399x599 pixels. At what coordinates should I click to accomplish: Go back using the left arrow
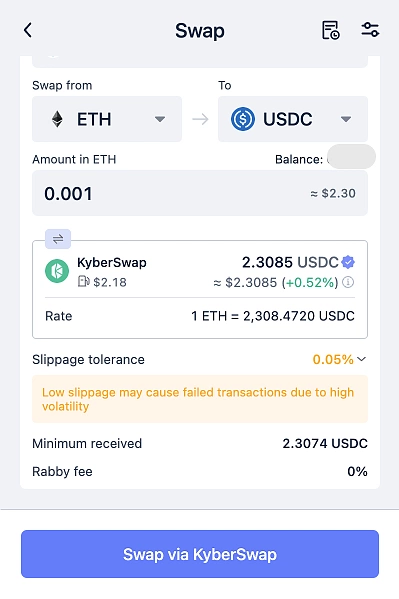(28, 30)
